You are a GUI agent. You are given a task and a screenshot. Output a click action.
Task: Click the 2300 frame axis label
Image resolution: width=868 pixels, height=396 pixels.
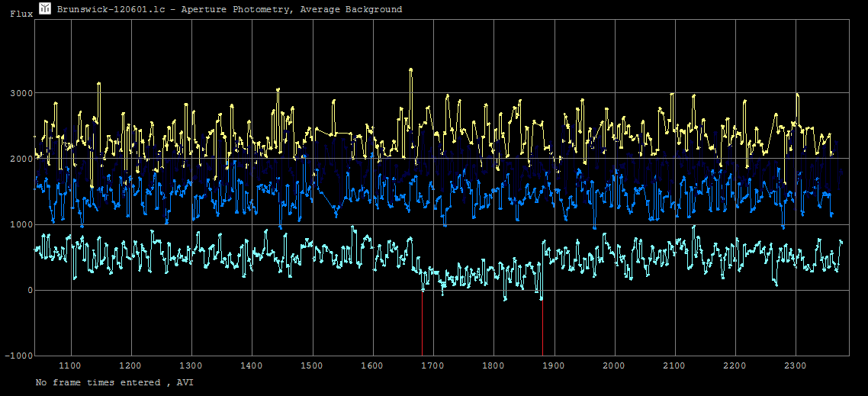coord(796,365)
